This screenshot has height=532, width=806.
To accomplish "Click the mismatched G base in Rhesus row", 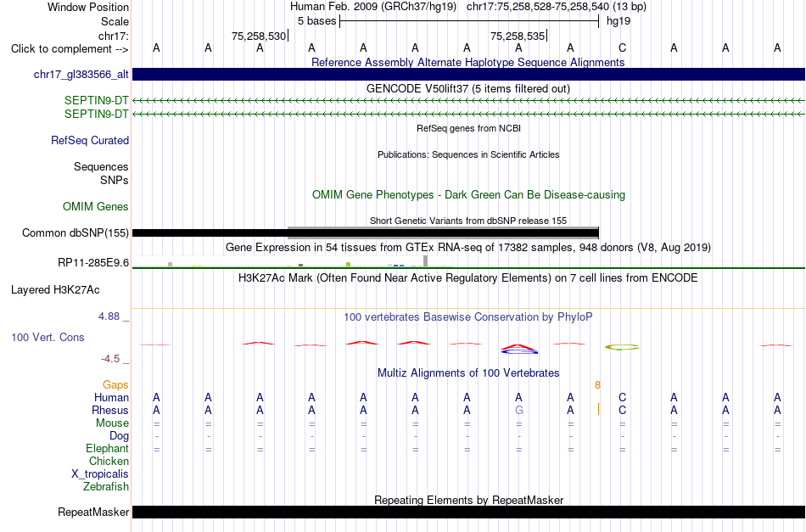I will (x=518, y=410).
